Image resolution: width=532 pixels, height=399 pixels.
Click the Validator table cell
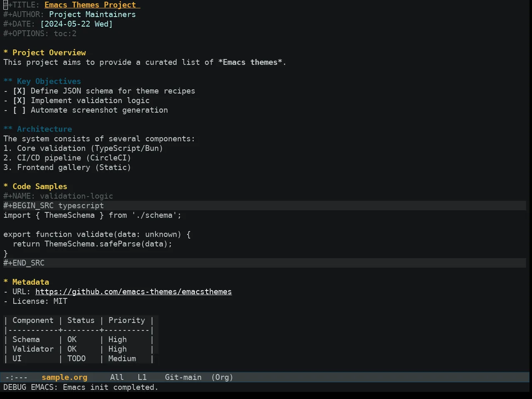pyautogui.click(x=33, y=349)
